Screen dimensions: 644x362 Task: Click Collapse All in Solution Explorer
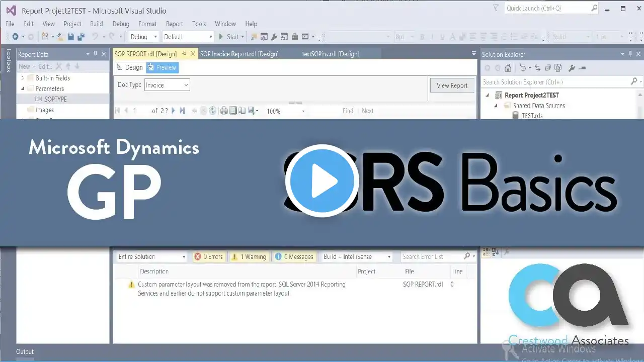tap(548, 68)
